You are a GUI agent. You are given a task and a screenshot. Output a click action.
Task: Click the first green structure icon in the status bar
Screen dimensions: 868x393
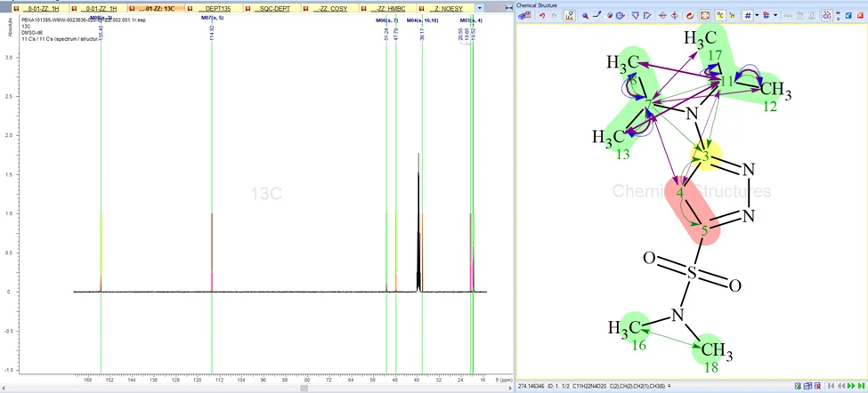[798, 386]
